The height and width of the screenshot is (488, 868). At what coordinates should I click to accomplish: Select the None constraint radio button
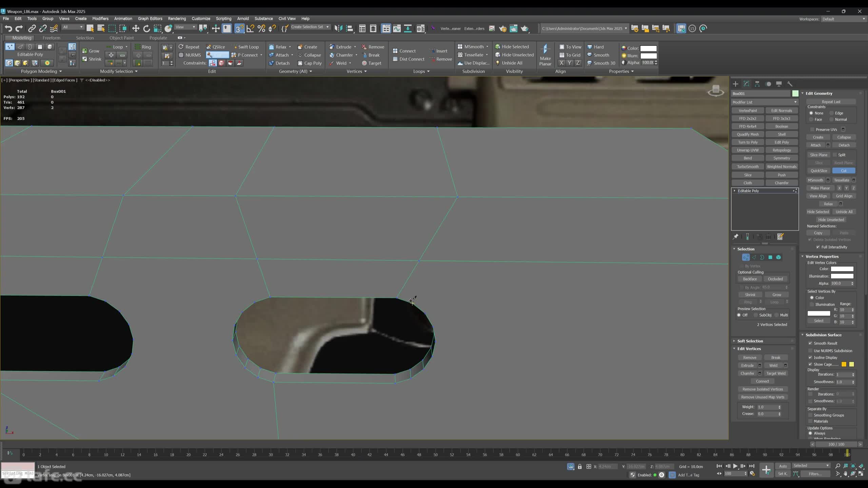(811, 113)
